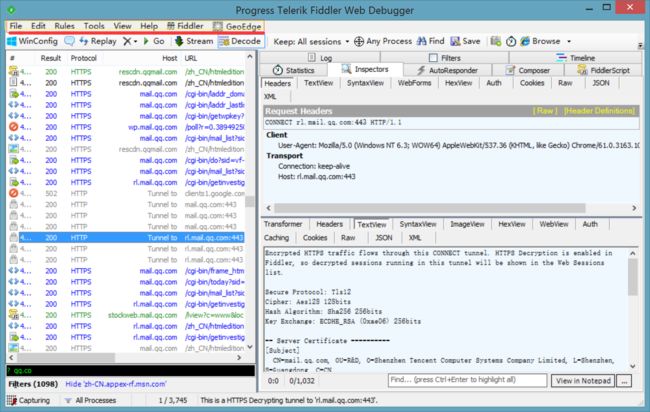Select the 502 clients1.google.com tunnel session
This screenshot has width=650, height=412.
[x=126, y=194]
